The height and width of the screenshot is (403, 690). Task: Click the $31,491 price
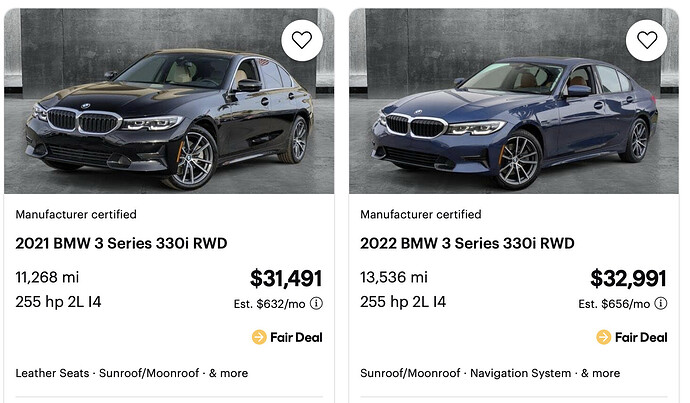[286, 279]
